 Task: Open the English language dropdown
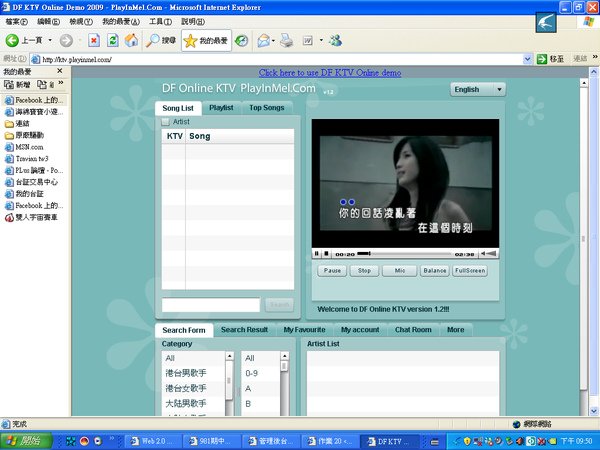tap(478, 89)
